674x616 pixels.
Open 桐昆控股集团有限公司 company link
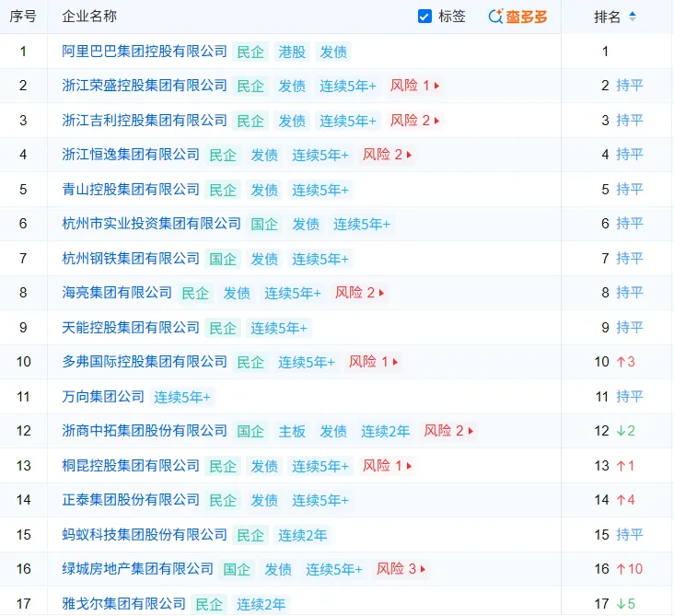click(x=131, y=466)
